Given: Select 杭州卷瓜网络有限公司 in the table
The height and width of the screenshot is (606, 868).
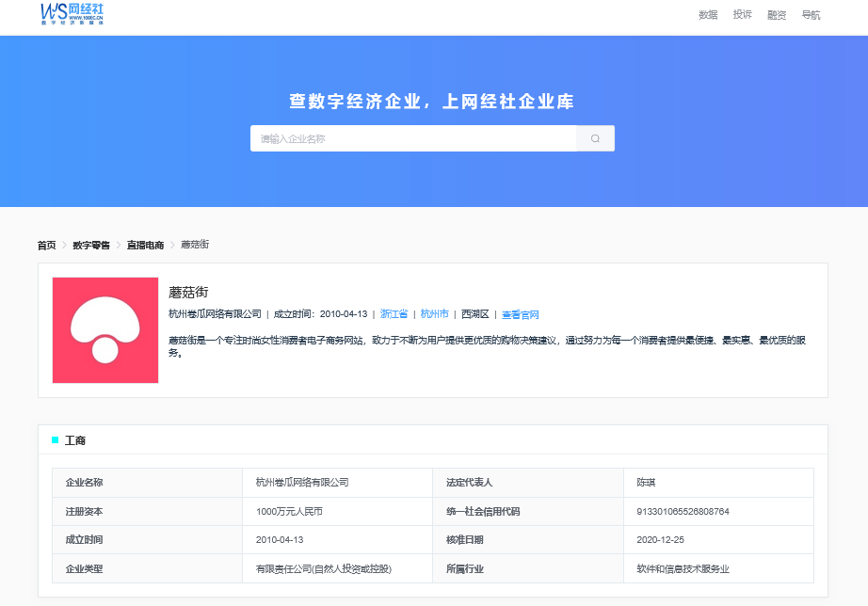Looking at the screenshot, I should 302,483.
